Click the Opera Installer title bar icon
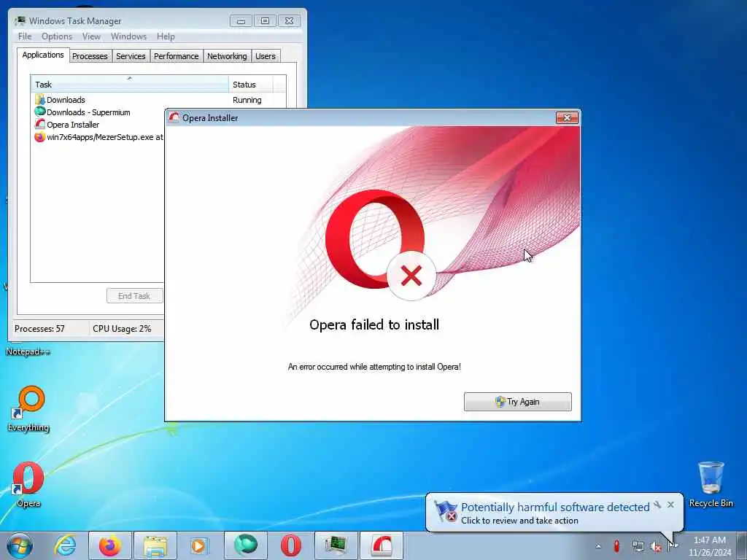The height and width of the screenshot is (560, 747). tap(174, 117)
